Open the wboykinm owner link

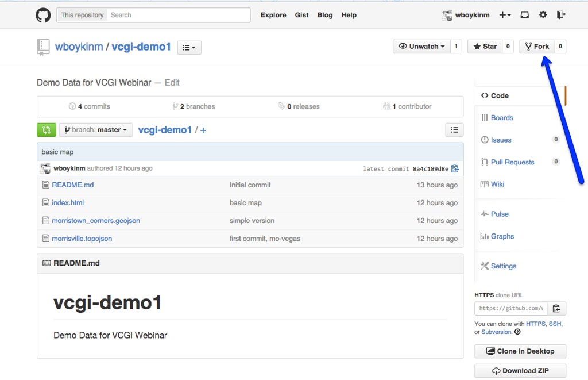point(79,47)
